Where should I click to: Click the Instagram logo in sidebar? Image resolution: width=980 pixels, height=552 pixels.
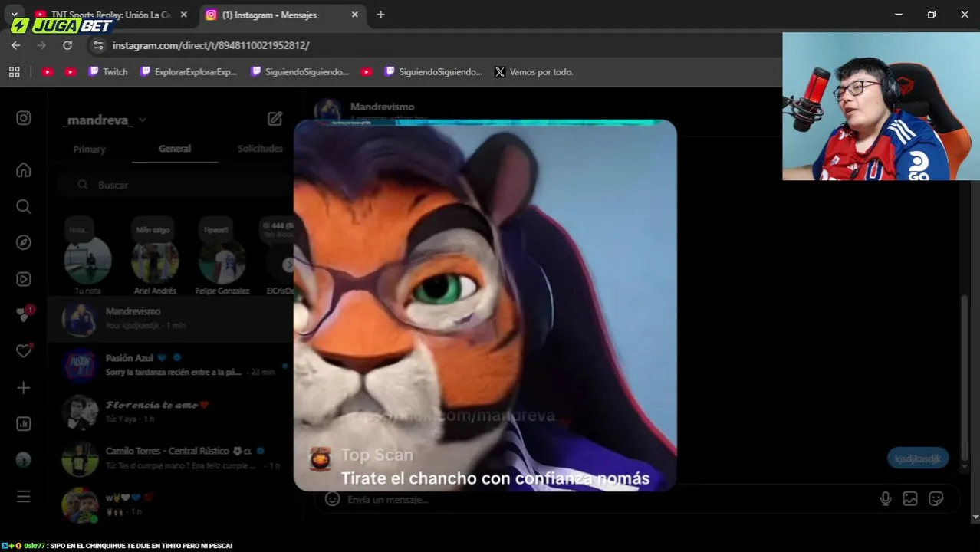tap(24, 118)
